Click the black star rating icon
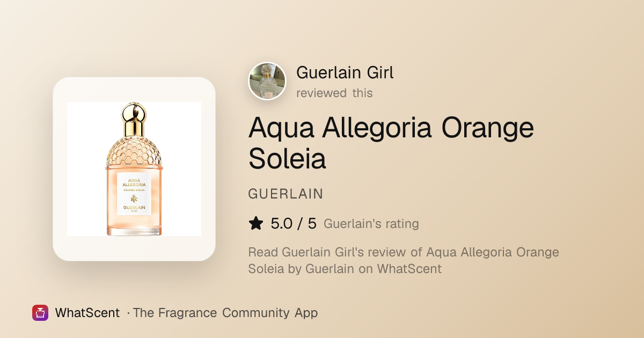The width and height of the screenshot is (644, 338). [x=256, y=223]
